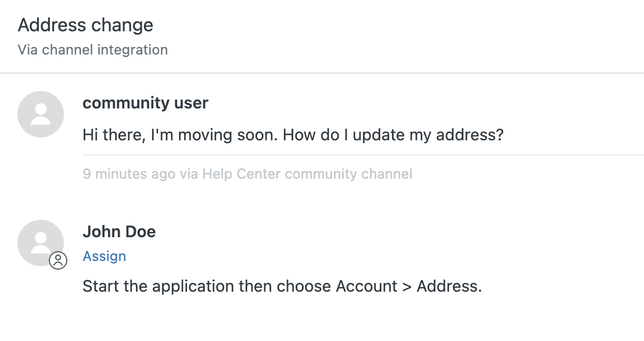Screen dimensions: 644x341
Task: Click the 'Account > Address' path in the reply
Action: 409,286
